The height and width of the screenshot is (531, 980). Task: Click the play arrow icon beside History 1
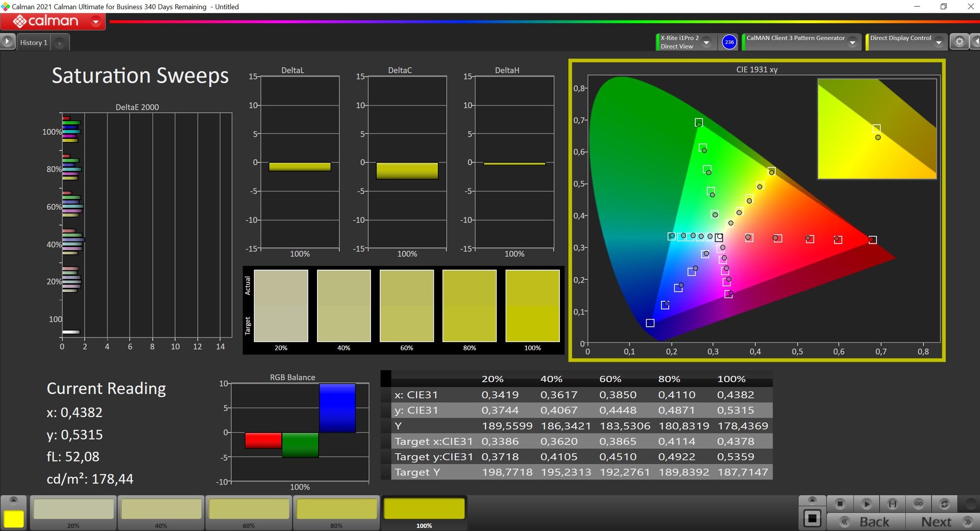coord(7,42)
